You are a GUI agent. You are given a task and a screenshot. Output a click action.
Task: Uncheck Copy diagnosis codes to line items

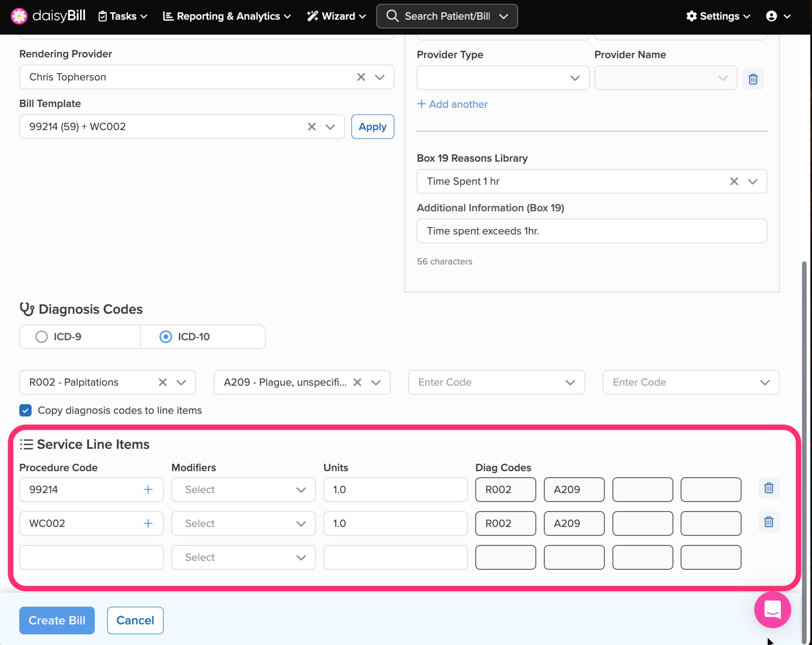coord(25,410)
